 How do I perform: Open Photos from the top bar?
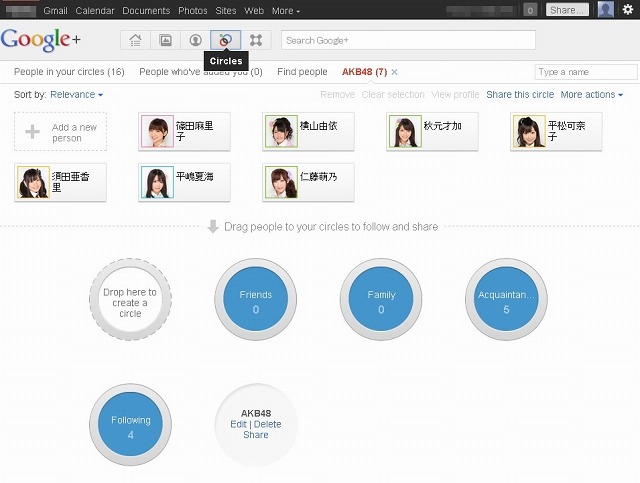(193, 11)
